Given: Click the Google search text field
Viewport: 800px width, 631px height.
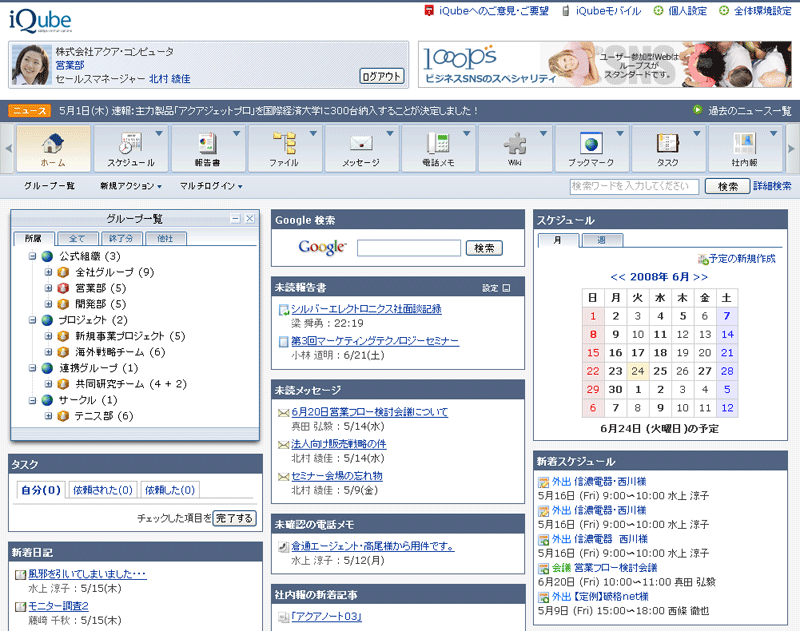Looking at the screenshot, I should [409, 248].
